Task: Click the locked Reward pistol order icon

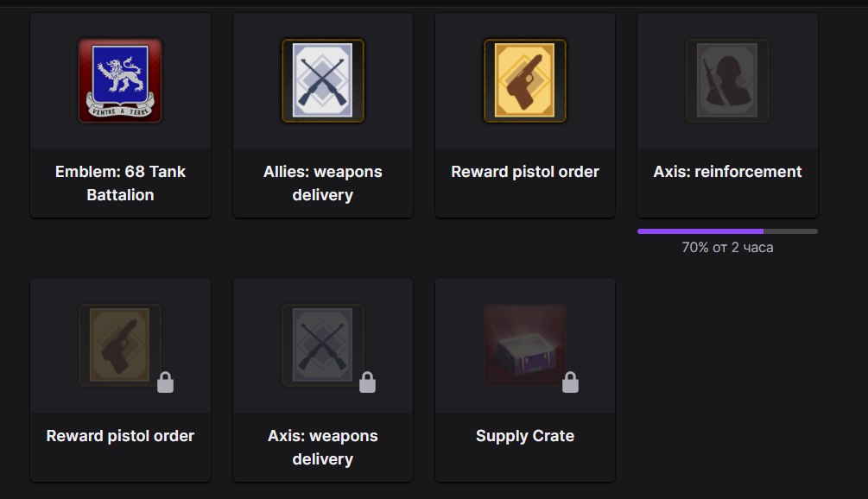Action: tap(120, 344)
